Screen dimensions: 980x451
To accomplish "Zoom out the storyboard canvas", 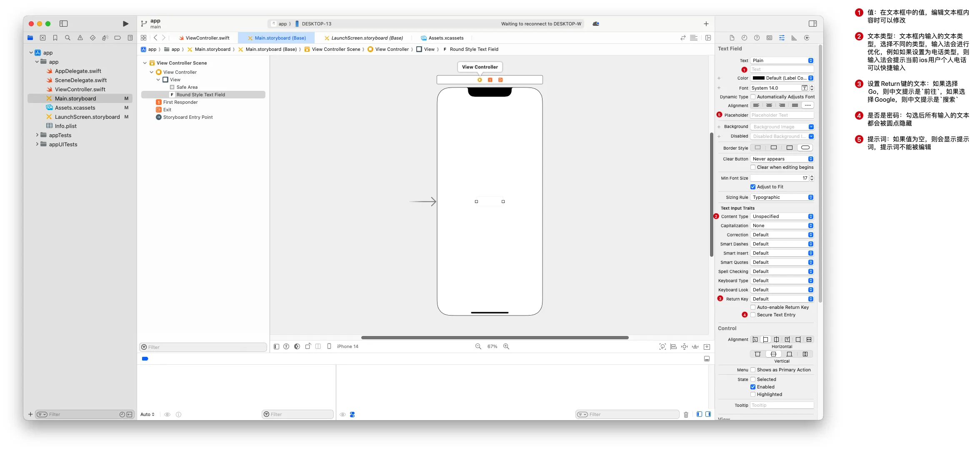I will tap(478, 346).
